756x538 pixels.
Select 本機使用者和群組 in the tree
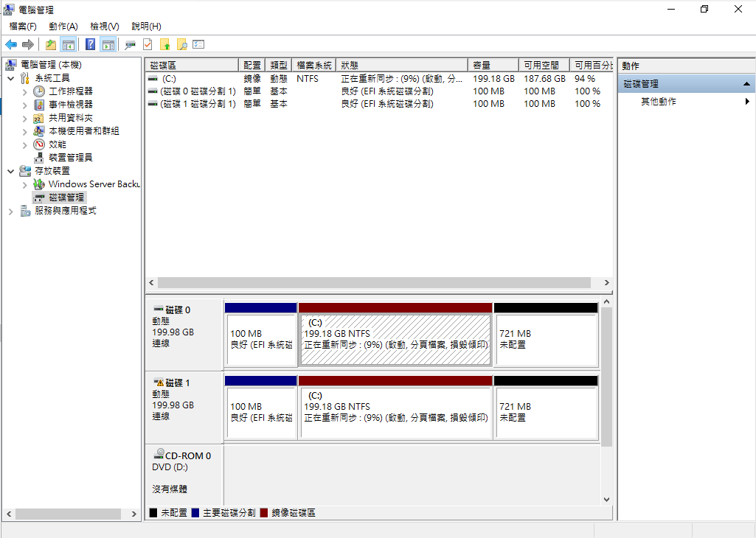[83, 131]
